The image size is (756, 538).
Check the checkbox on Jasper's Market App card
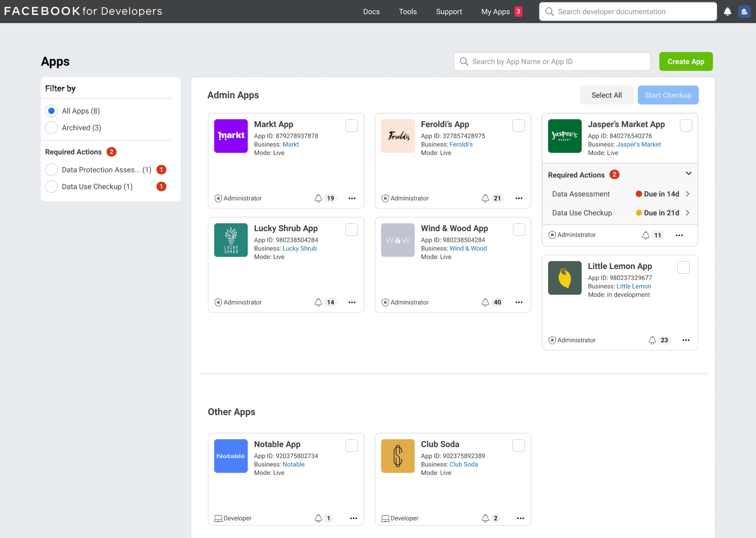click(687, 126)
